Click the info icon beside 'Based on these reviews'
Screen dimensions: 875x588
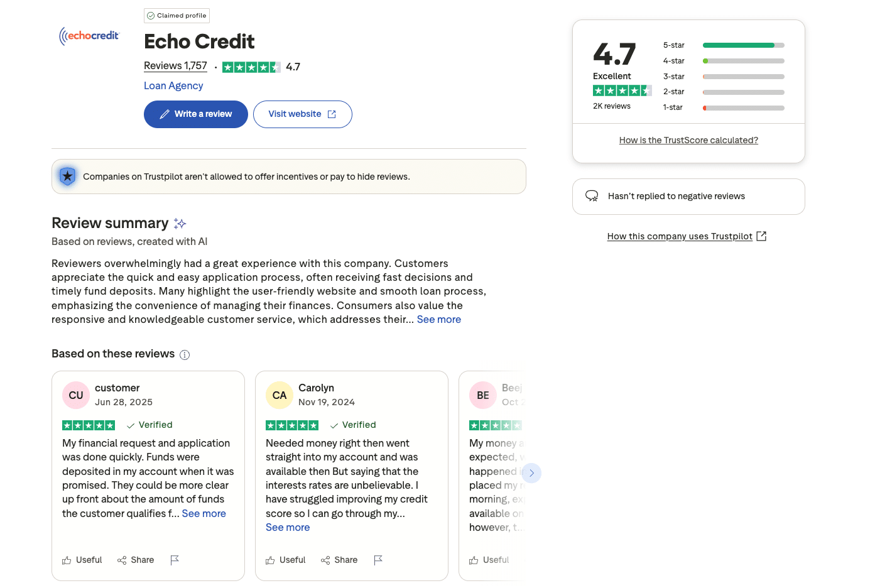click(x=185, y=355)
